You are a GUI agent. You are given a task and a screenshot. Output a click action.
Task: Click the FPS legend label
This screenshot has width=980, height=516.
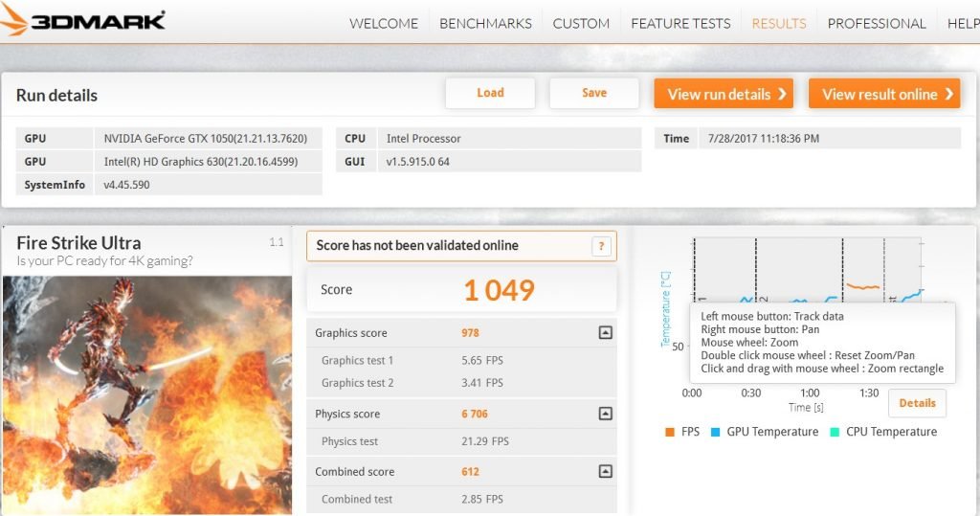(690, 432)
